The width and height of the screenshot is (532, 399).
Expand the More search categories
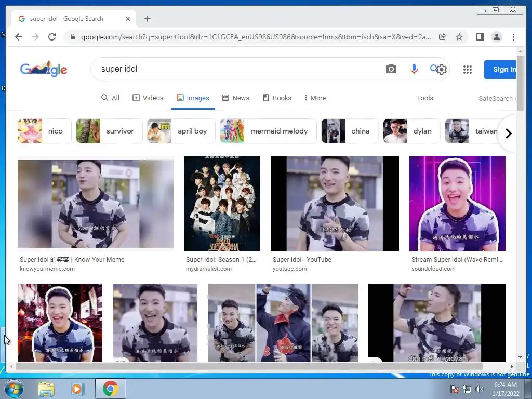(x=315, y=98)
